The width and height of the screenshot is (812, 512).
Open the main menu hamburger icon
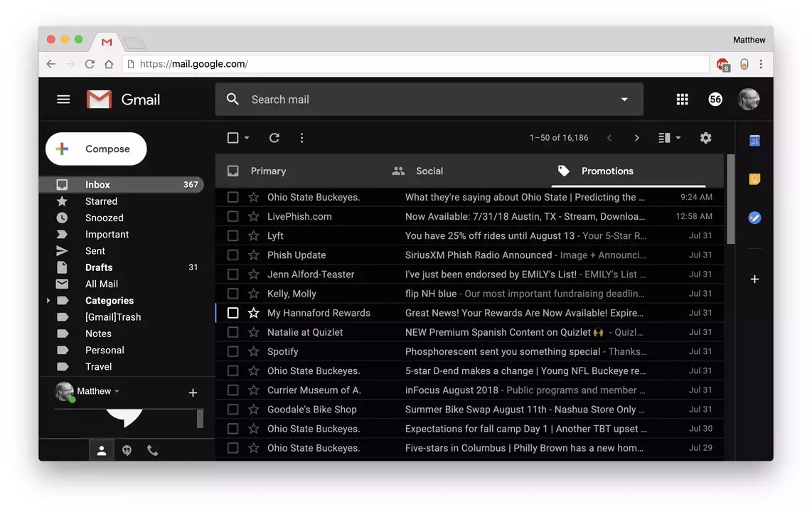63,99
